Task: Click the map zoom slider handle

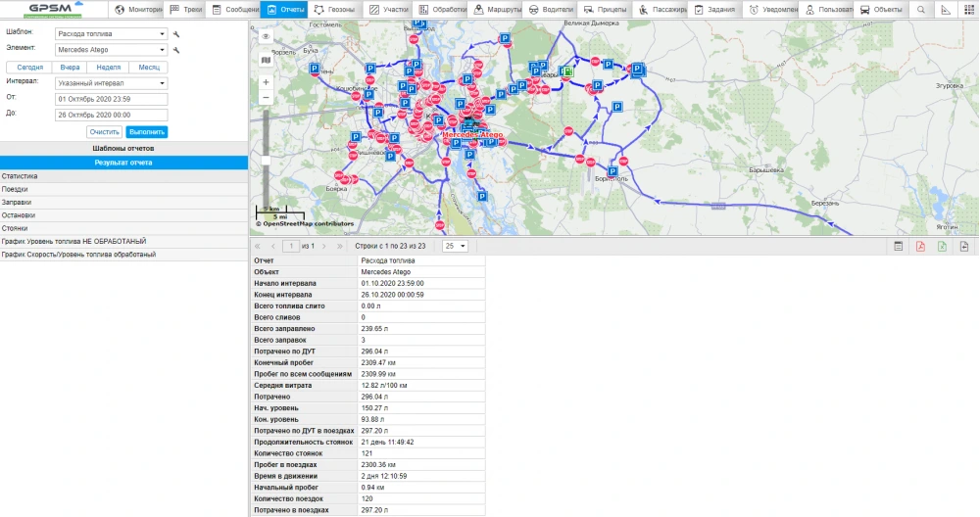Action: [266, 162]
